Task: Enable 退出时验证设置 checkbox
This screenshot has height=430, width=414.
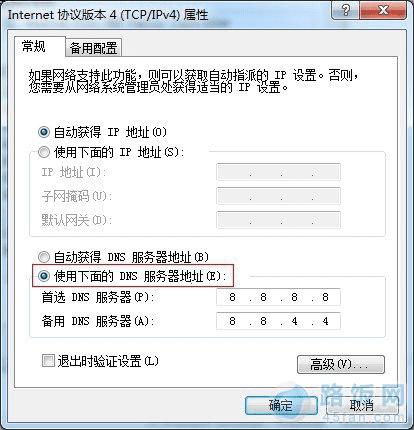Action: 48,361
